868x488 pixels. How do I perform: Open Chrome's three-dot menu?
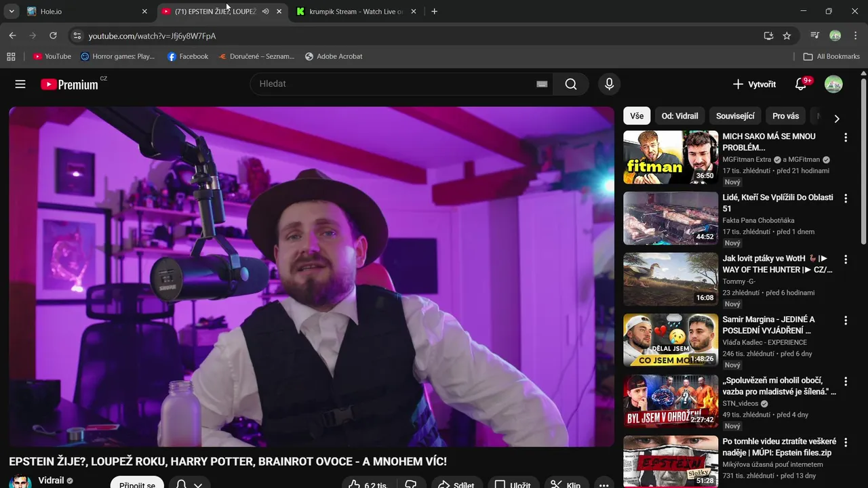pos(855,35)
